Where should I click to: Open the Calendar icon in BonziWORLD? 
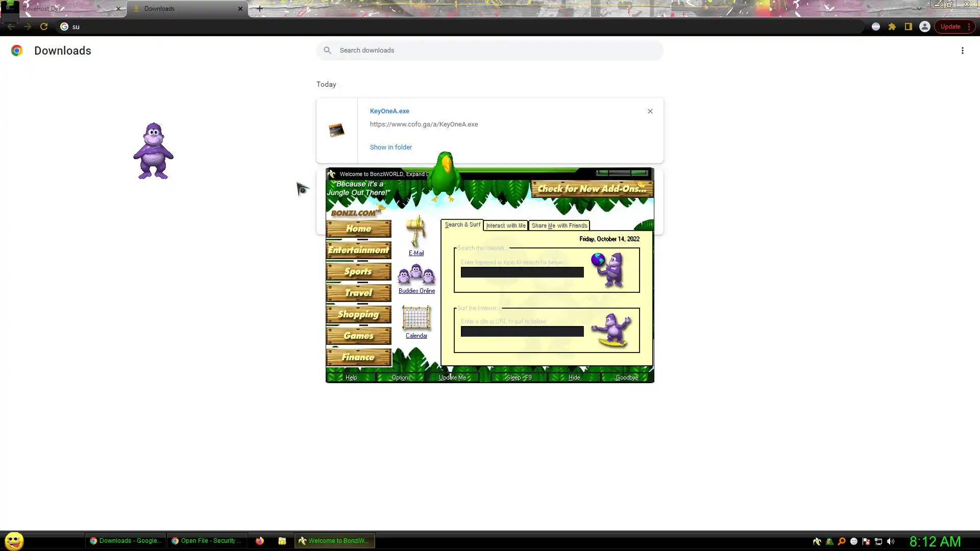click(416, 318)
